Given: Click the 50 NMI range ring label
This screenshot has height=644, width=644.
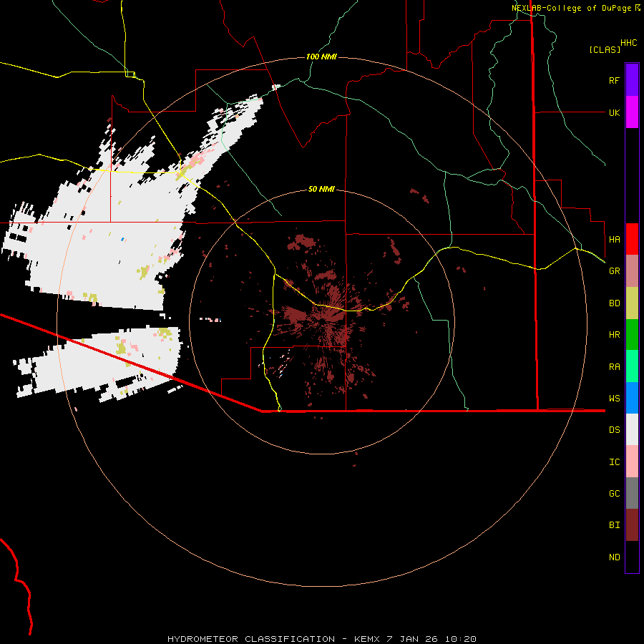Looking at the screenshot, I should pyautogui.click(x=321, y=189).
